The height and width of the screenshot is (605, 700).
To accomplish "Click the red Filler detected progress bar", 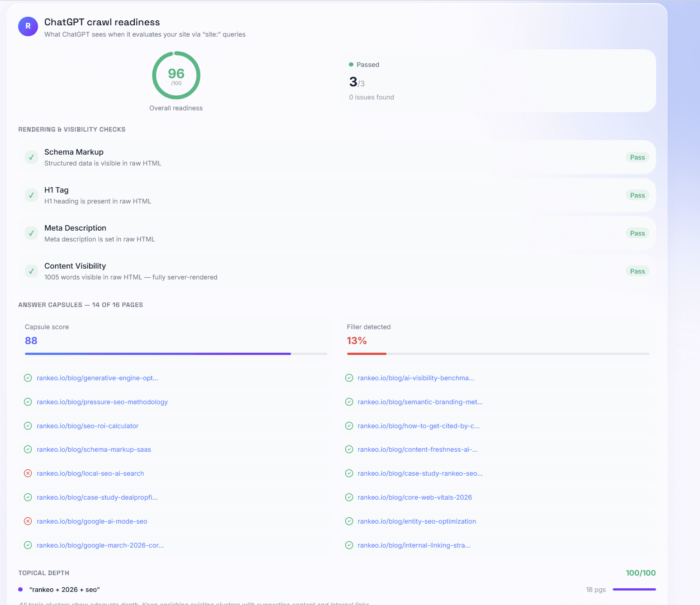I will point(367,354).
